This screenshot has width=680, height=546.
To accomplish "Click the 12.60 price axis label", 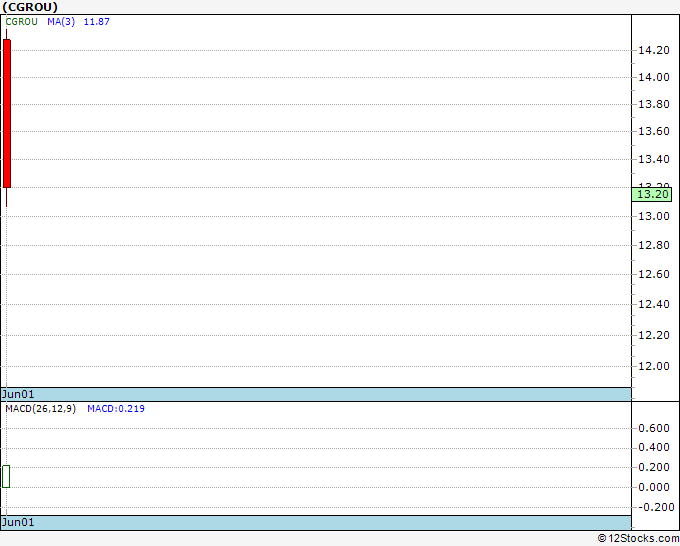I will pos(654,274).
